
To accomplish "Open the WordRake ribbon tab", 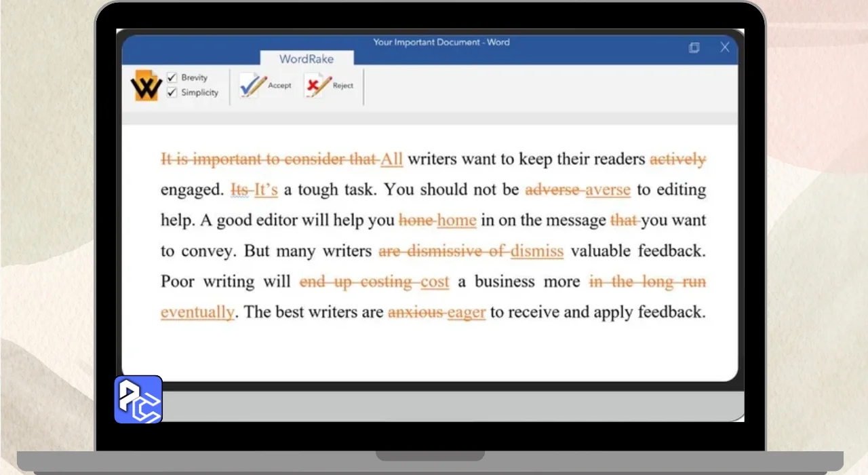I will [307, 59].
